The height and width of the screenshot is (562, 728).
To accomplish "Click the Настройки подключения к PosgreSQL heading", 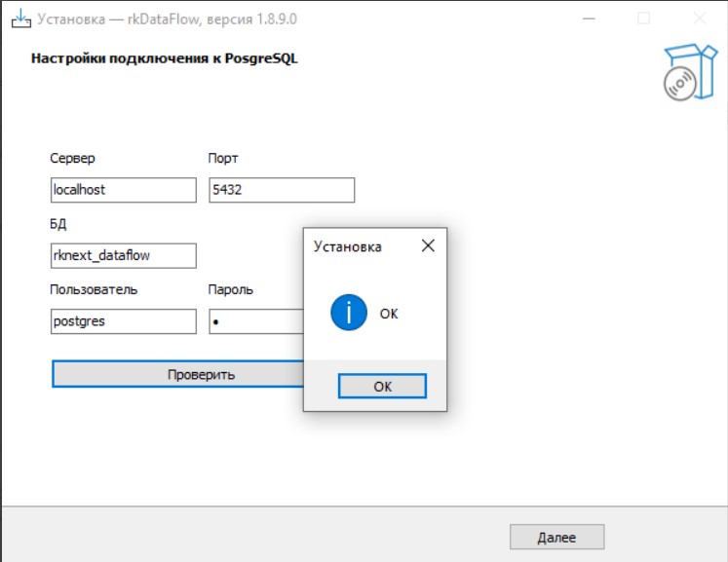I will coord(165,58).
